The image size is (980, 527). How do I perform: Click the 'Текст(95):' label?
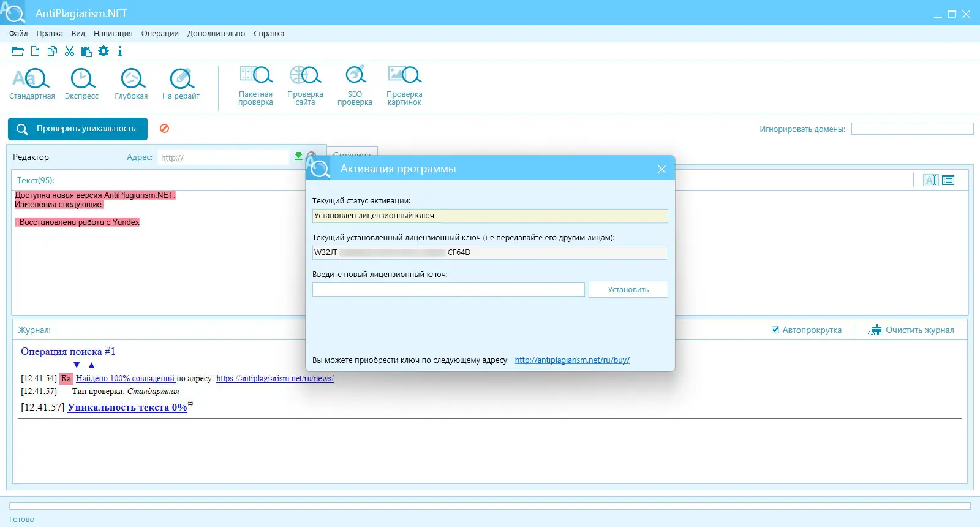point(36,180)
